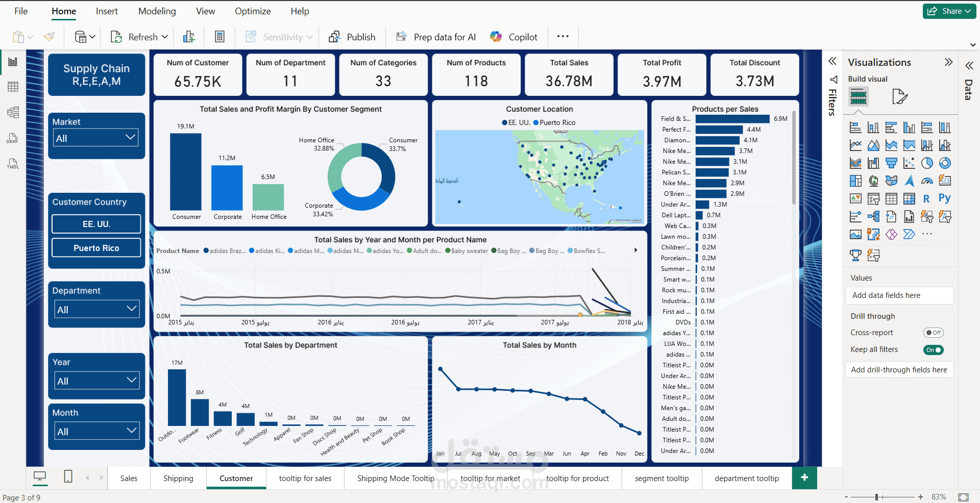Open the Refresh dropdown arrow
980x503 pixels.
point(165,37)
